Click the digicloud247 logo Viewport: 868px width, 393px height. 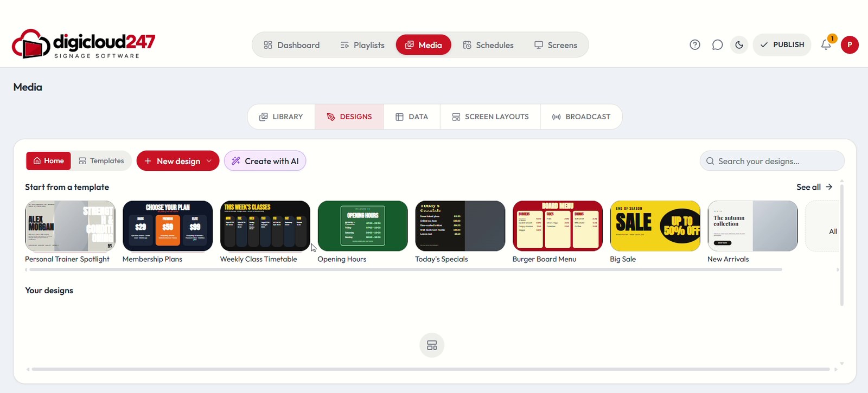pos(84,44)
